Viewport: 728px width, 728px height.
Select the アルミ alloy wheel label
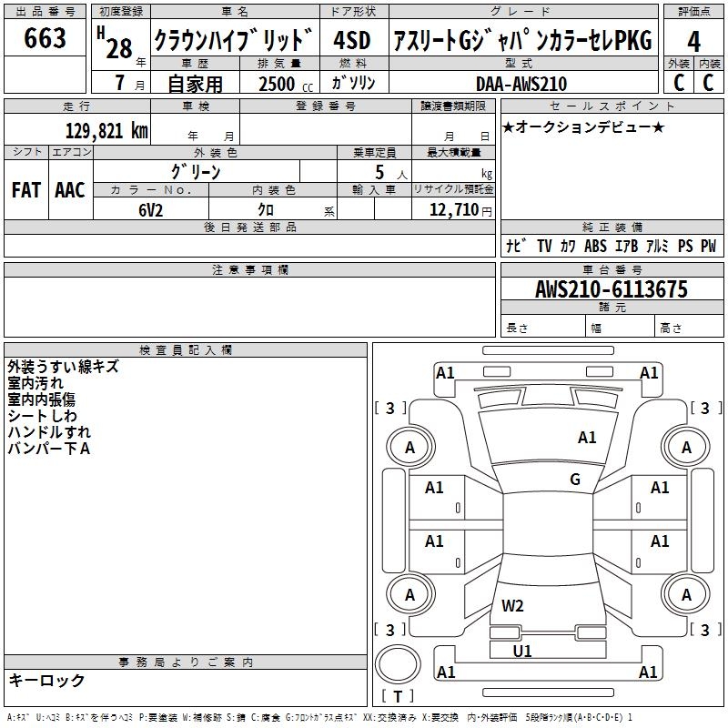pyautogui.click(x=656, y=246)
